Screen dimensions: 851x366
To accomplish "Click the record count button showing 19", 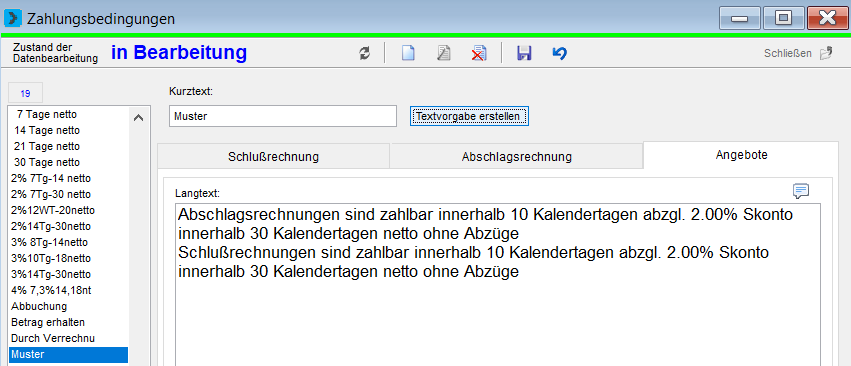I will click(x=26, y=93).
